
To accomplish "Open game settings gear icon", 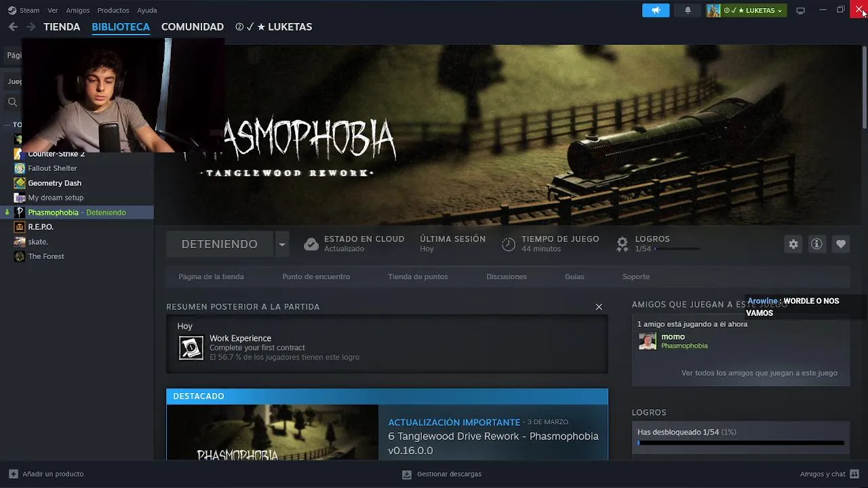I will pos(793,244).
